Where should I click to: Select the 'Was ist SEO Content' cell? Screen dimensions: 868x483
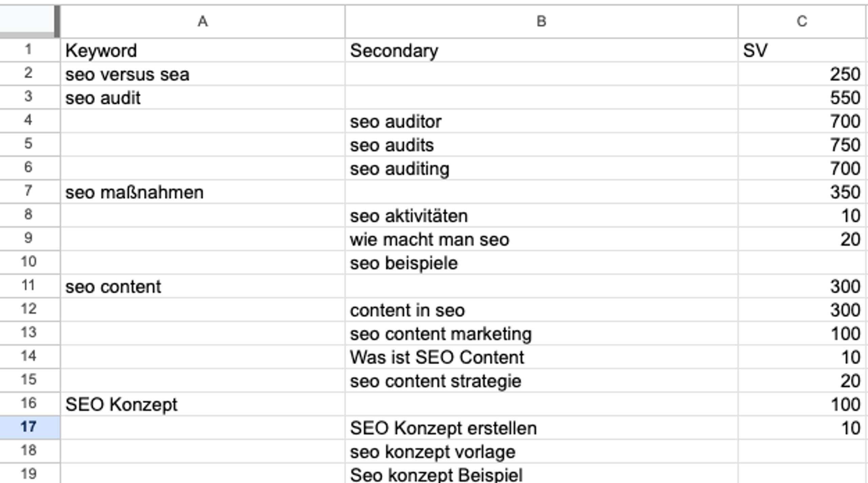click(541, 357)
